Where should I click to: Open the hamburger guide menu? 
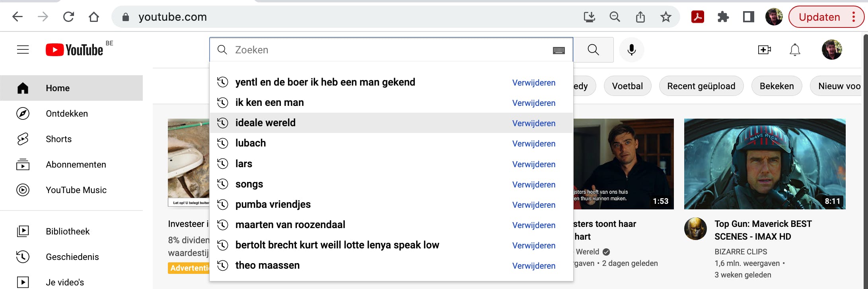click(x=23, y=50)
